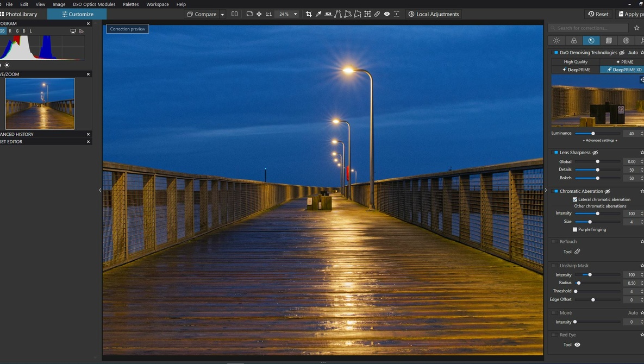The image size is (644, 364).
Task: Select the DeepPRIME denoising mode
Action: [x=576, y=70]
